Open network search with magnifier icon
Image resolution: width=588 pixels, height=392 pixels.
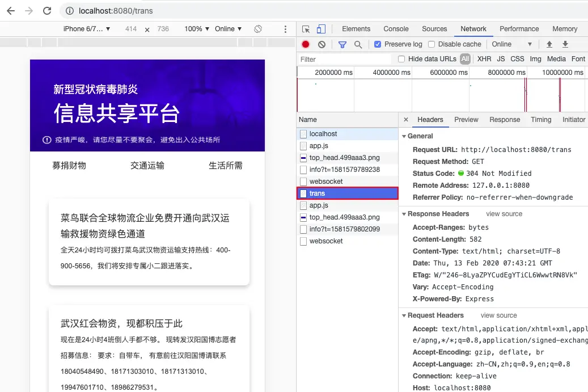[358, 45]
